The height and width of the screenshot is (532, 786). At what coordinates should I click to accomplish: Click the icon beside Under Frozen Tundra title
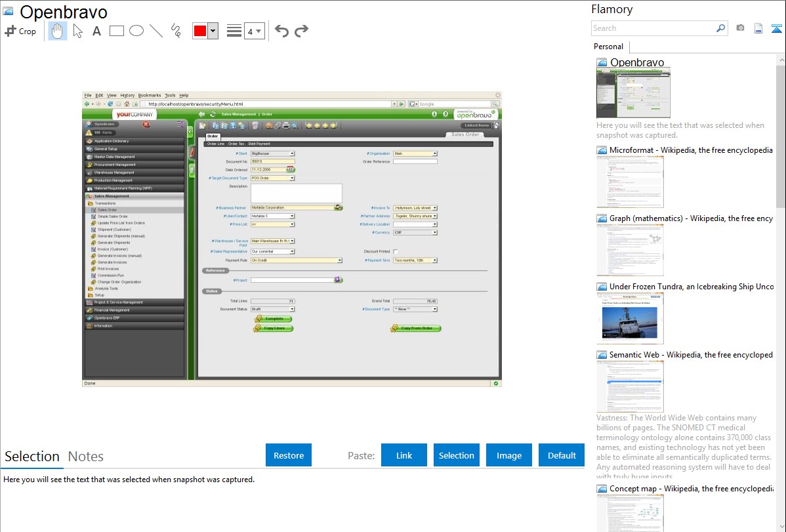pos(602,287)
